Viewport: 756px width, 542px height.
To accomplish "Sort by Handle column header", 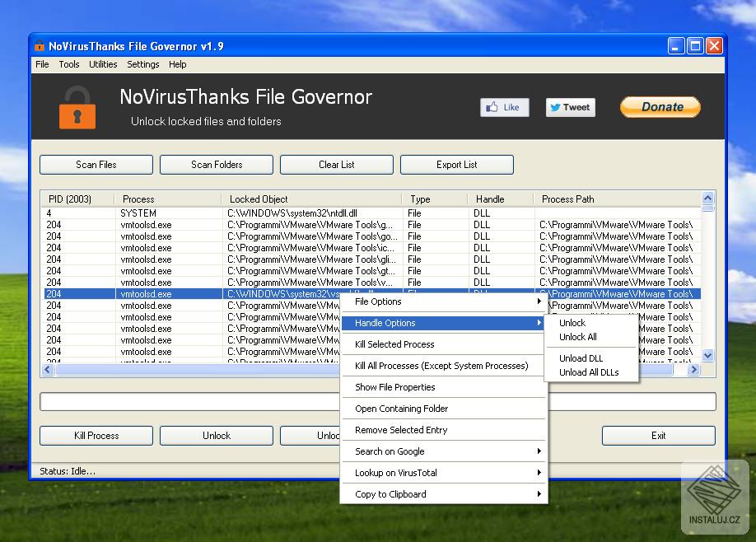I will [x=501, y=199].
